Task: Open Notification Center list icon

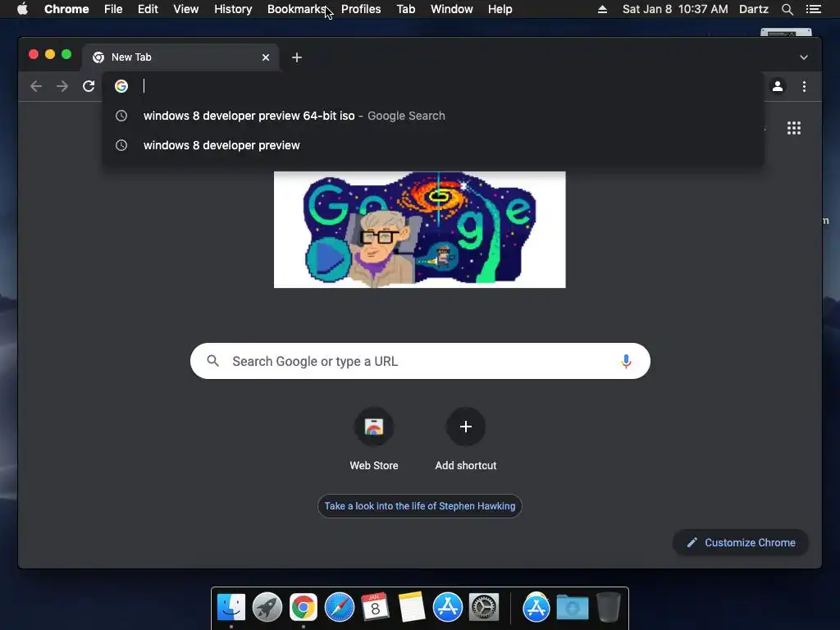Action: pos(813,9)
